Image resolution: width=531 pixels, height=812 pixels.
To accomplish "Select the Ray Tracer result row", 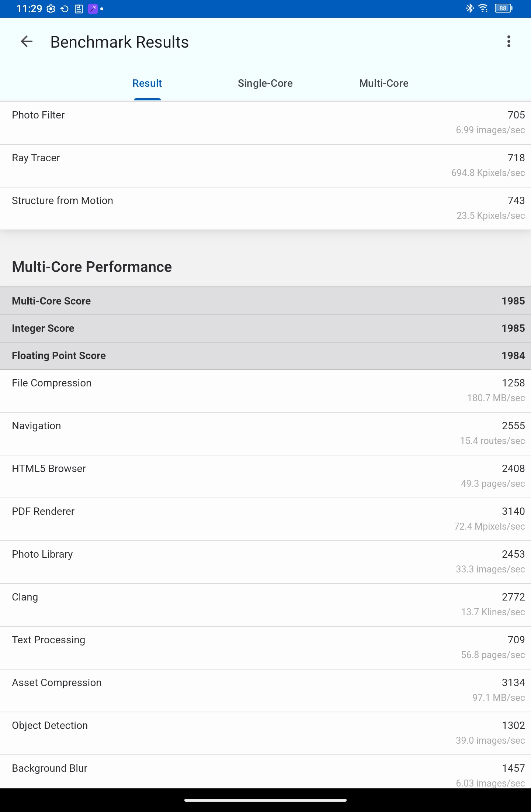I will tap(265, 165).
